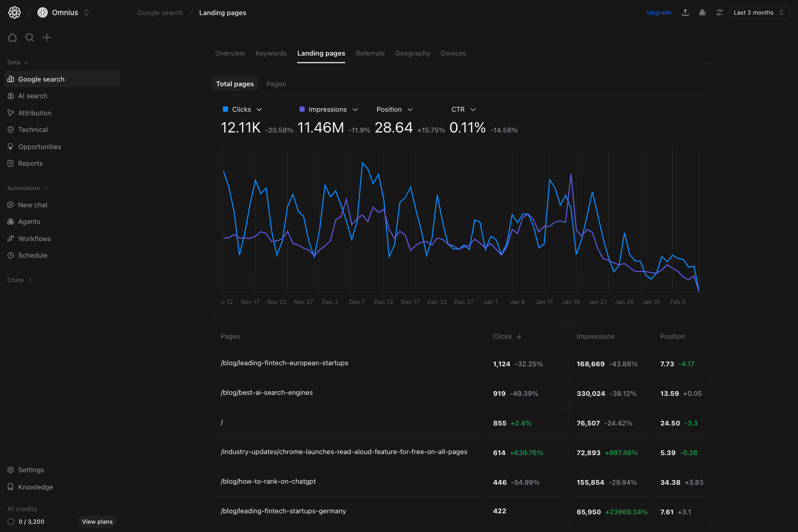Click the export/share icon in top bar
The image size is (798, 532).
point(685,12)
